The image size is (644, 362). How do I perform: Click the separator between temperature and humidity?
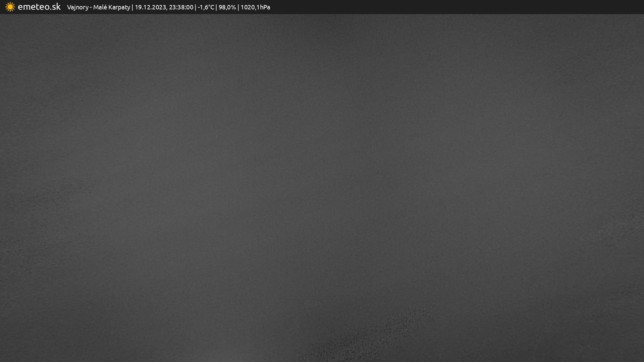[x=216, y=7]
